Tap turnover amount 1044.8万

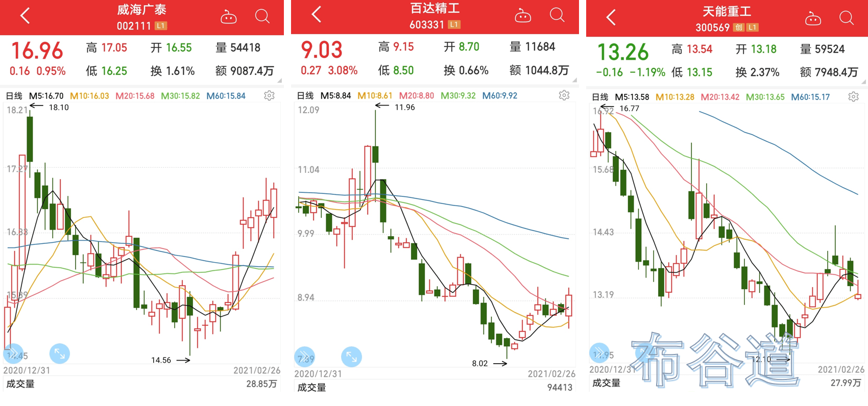click(546, 70)
